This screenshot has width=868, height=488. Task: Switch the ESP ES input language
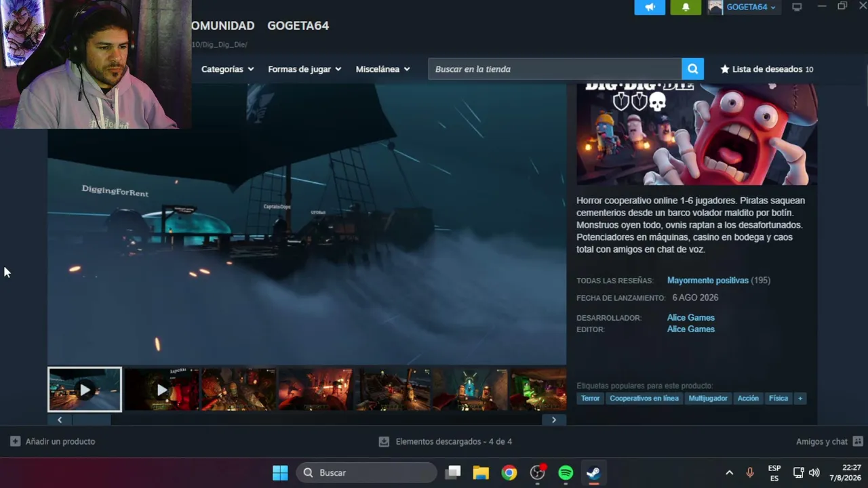click(774, 472)
